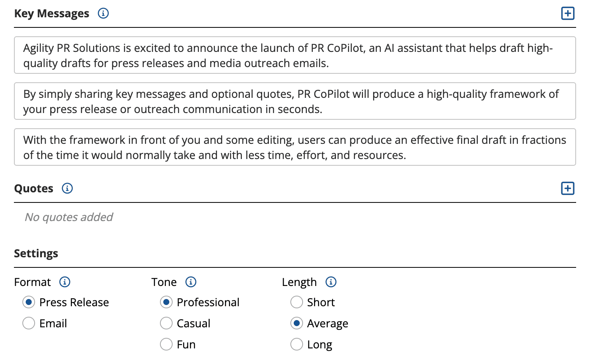Choose the Email format radio button
This screenshot has width=593, height=364.
tap(29, 323)
